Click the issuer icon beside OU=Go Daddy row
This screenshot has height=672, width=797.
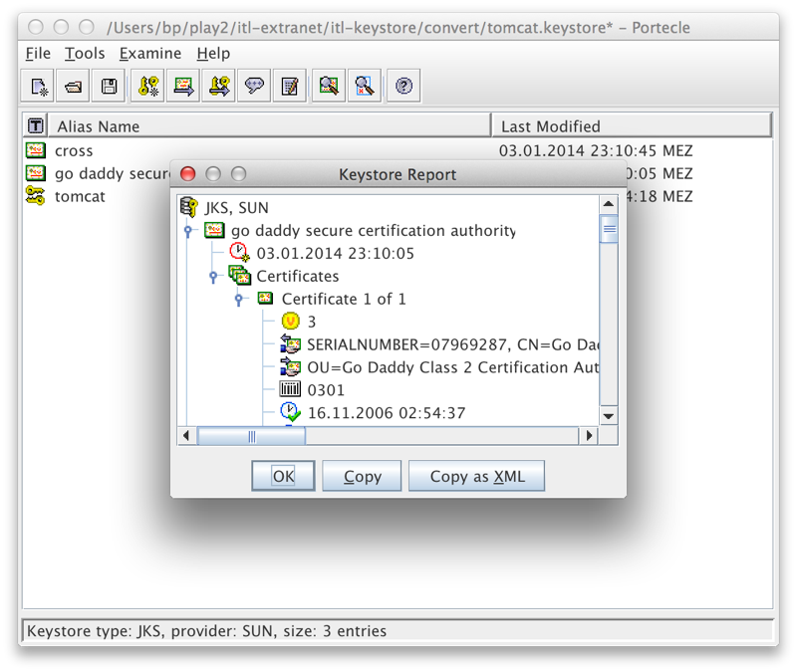tap(290, 366)
